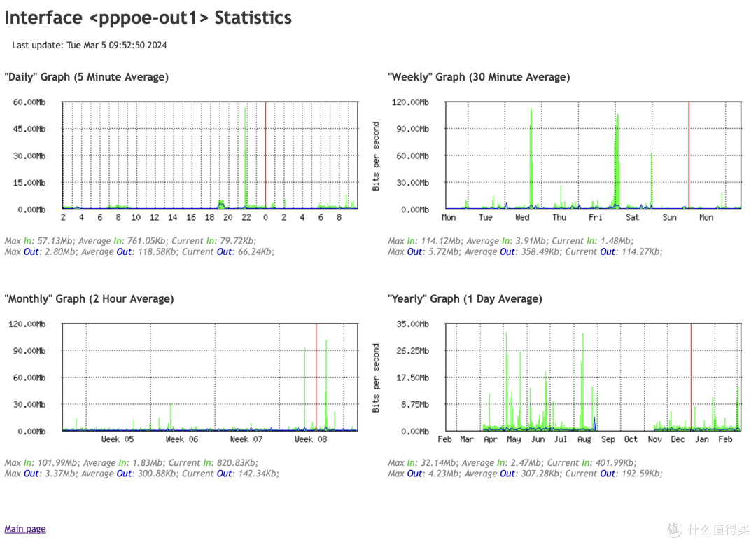Click the 'Last update: Tue Mar 5 09:52:50 2024' text
The image size is (756, 545).
tap(90, 46)
